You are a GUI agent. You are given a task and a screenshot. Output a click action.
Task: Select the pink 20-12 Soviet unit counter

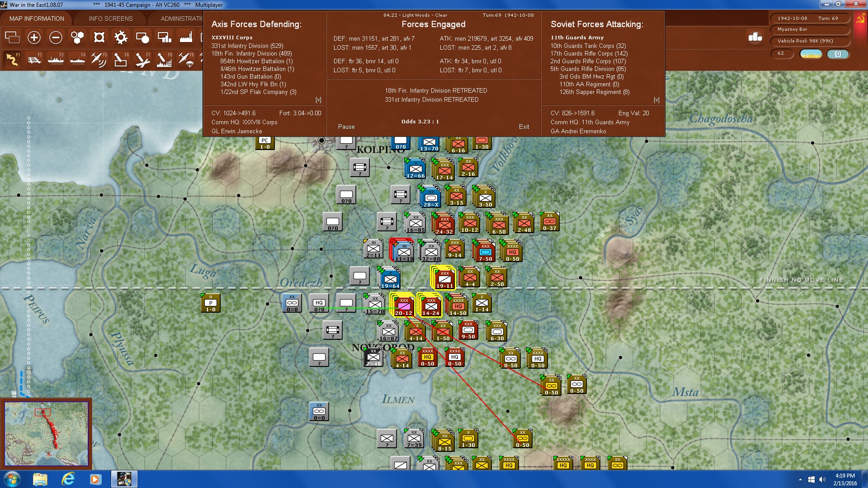coord(403,305)
